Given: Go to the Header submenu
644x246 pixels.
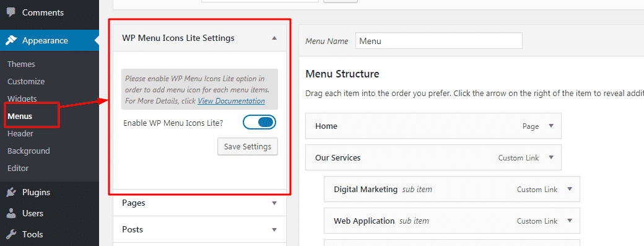Looking at the screenshot, I should click(x=20, y=133).
